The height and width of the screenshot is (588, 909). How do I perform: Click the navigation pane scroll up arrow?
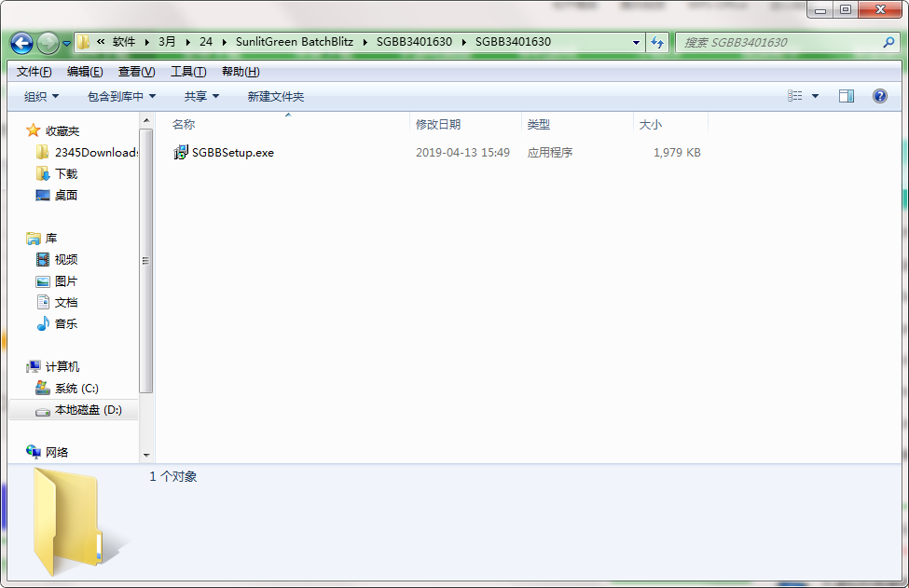(146, 120)
